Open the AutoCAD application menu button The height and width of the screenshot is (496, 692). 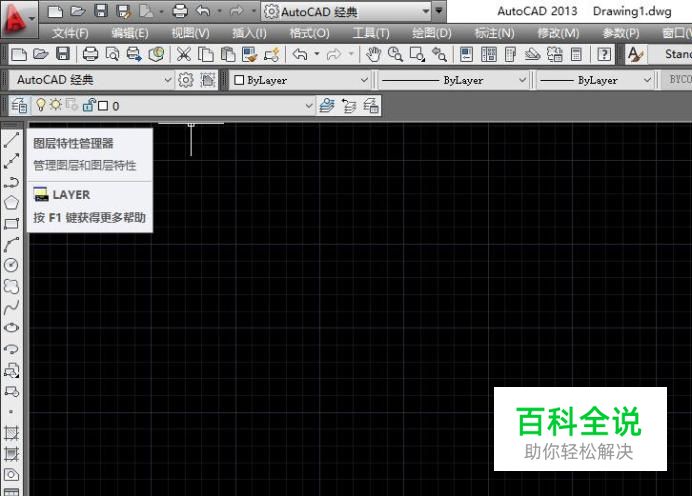[19, 19]
